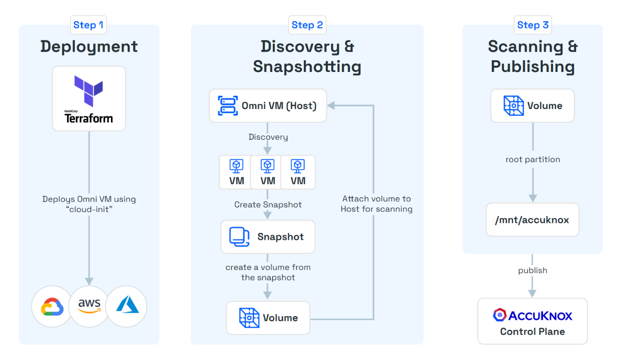The image size is (624, 364).
Task: Click the Volume cube icon in Step 3
Action: pyautogui.click(x=513, y=106)
